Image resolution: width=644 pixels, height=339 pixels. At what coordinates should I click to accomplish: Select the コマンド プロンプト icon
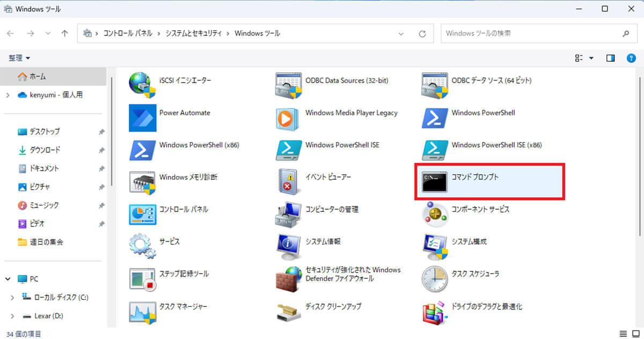pyautogui.click(x=435, y=182)
